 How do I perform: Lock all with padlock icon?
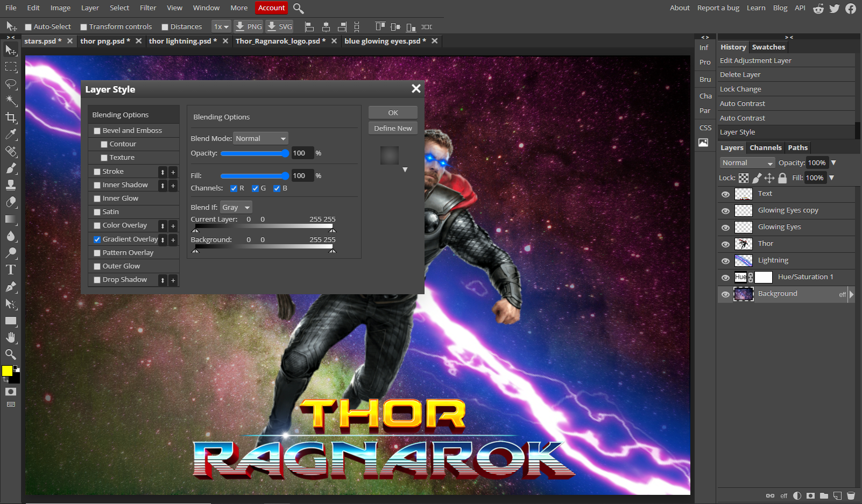(x=782, y=178)
